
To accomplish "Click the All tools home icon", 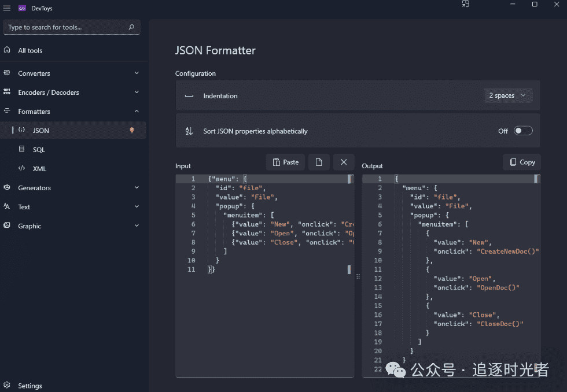I will tap(7, 50).
